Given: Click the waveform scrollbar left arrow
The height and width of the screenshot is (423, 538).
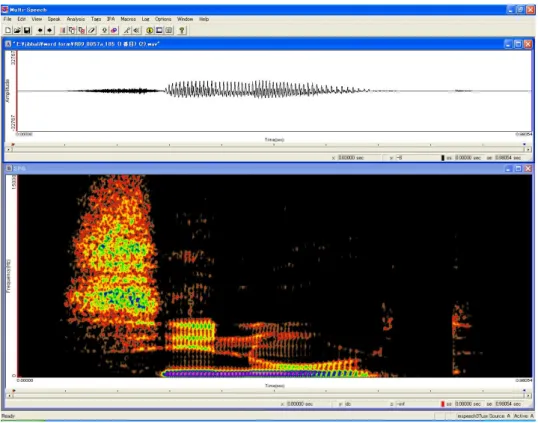Looking at the screenshot, I should click(9, 150).
